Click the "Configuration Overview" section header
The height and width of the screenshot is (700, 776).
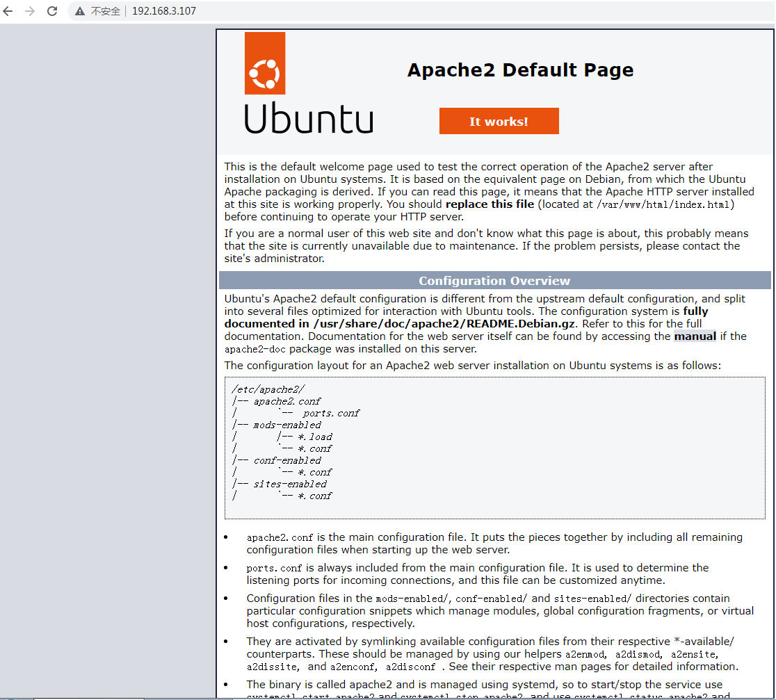pos(494,281)
